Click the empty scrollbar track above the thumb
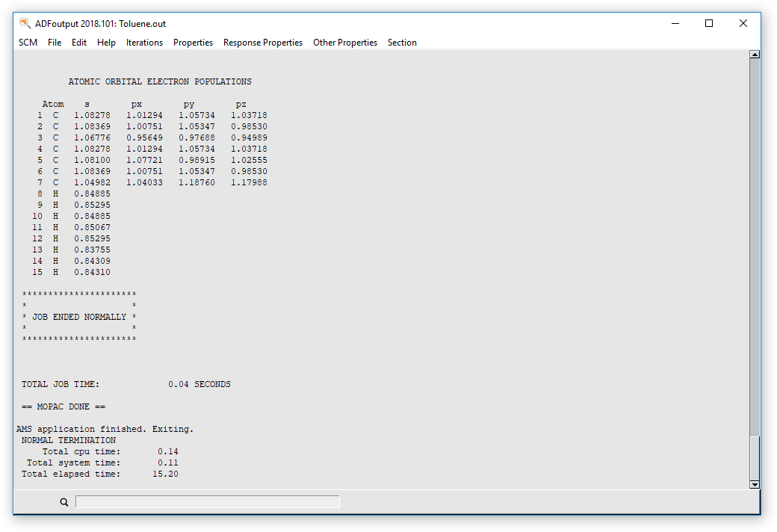Image resolution: width=777 pixels, height=532 pixels. tap(754, 247)
